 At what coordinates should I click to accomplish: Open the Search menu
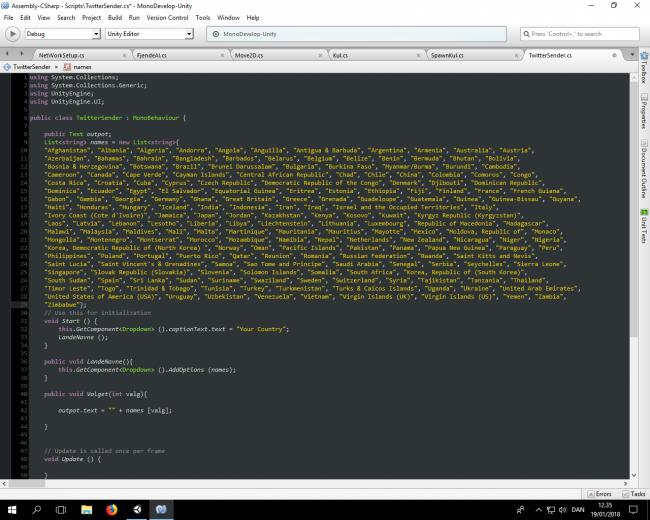(x=66, y=18)
